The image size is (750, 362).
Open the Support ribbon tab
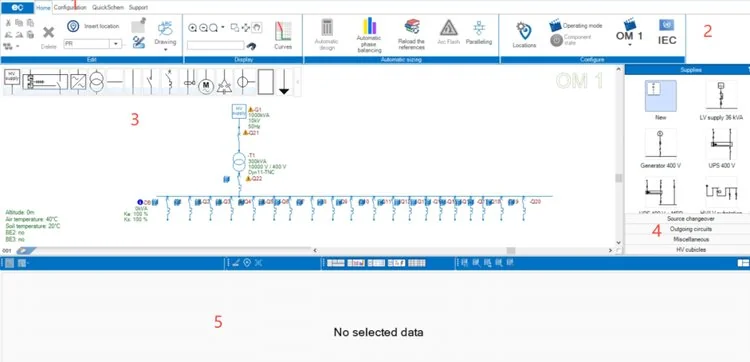tap(138, 8)
